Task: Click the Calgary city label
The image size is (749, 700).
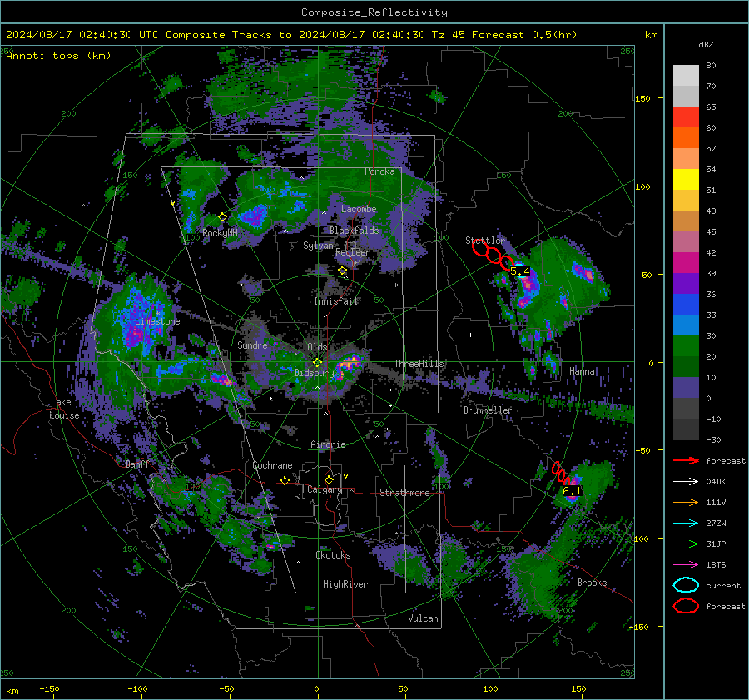Action: (x=325, y=489)
